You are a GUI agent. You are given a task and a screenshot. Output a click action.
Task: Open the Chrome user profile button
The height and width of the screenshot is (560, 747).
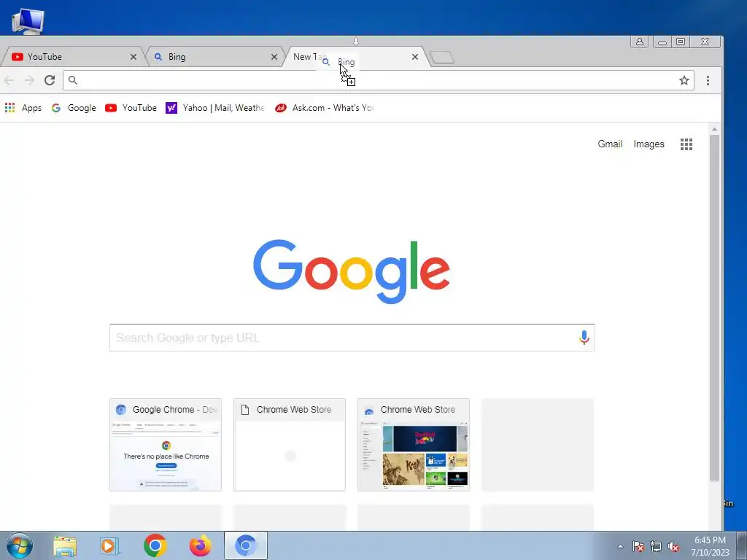click(639, 42)
